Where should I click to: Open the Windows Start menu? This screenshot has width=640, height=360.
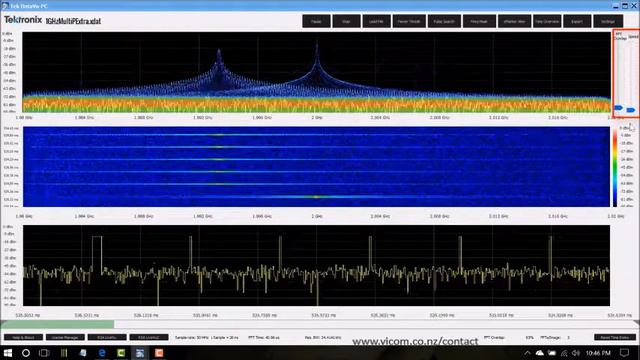tap(8, 353)
